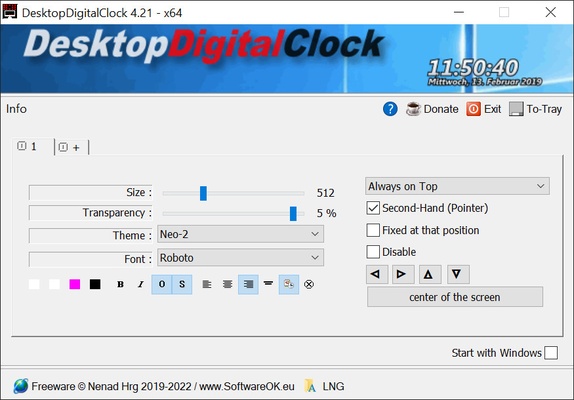Toggle the Shadow 'S' text style
The height and width of the screenshot is (400, 574).
(x=182, y=284)
